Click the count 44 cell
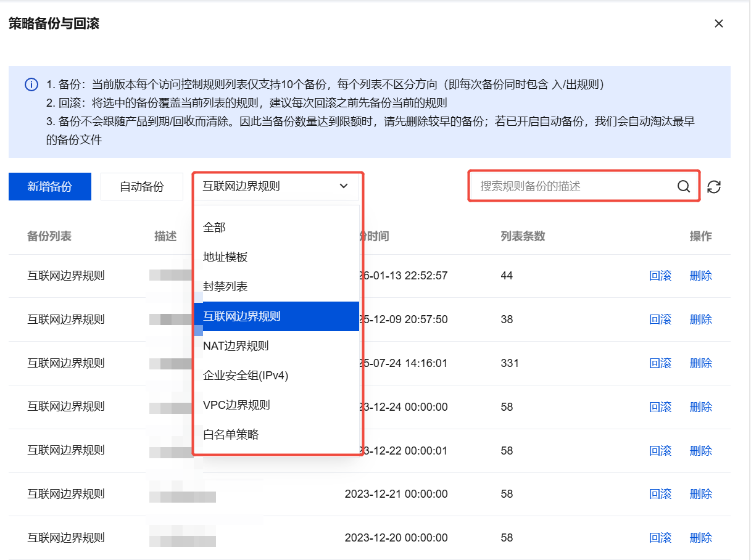Screen dimensions: 751x560 tap(507, 276)
